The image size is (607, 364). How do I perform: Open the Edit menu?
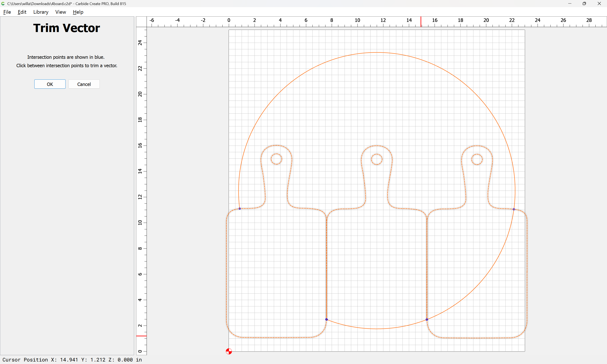coord(22,12)
